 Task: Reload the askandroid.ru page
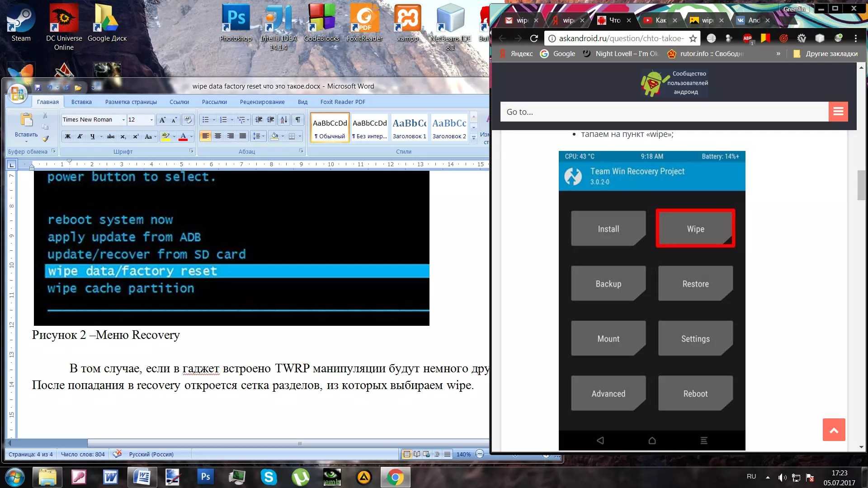point(533,38)
